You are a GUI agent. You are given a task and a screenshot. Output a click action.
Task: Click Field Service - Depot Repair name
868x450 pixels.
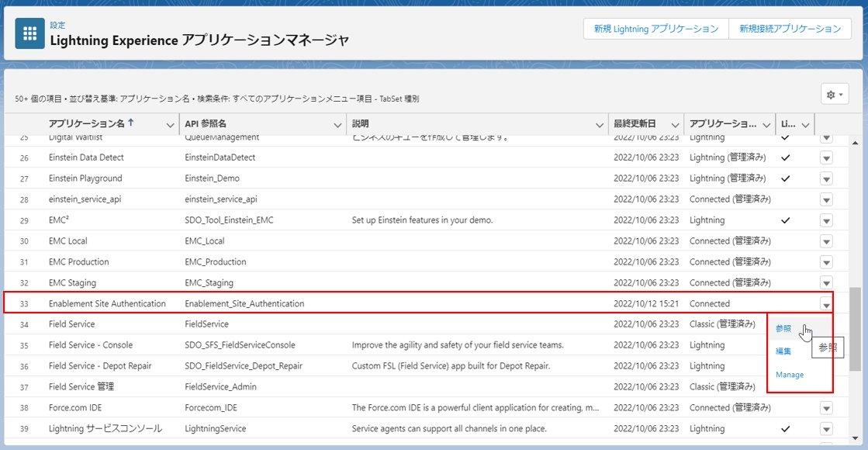[x=99, y=366]
